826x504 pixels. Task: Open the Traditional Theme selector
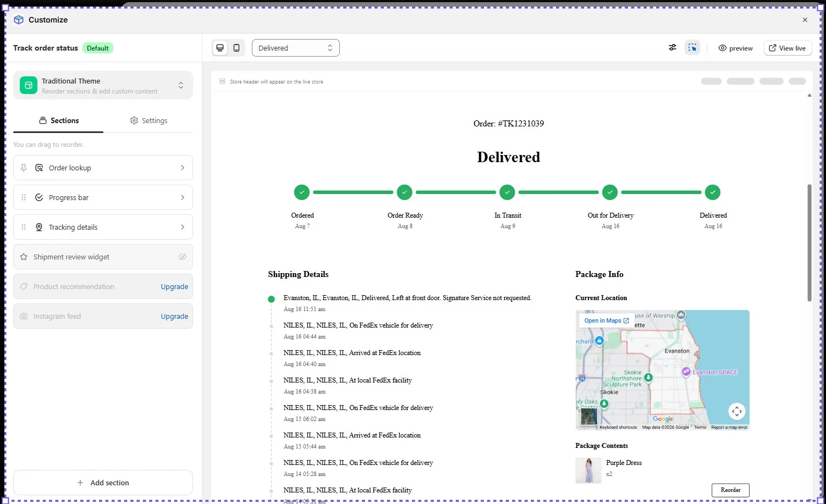point(103,85)
